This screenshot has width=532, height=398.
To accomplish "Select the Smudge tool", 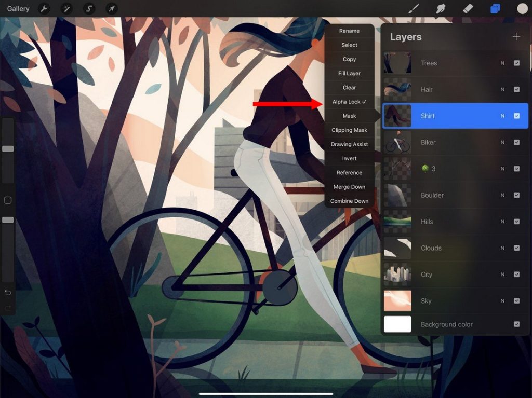I will [x=441, y=8].
